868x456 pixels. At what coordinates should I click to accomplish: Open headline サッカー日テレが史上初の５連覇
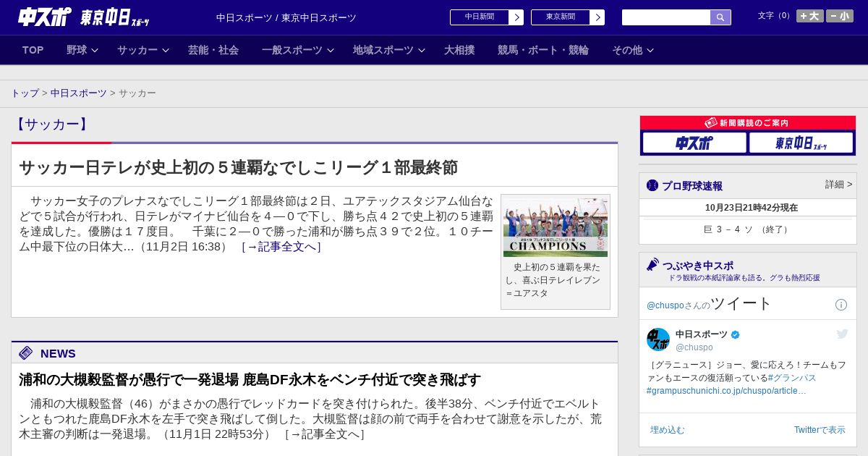coord(238,167)
